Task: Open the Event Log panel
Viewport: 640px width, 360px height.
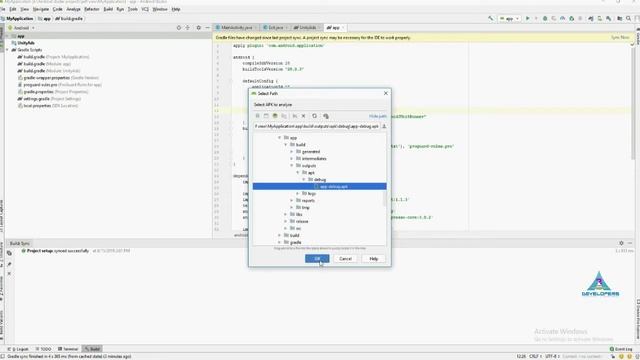Action: 621,349
